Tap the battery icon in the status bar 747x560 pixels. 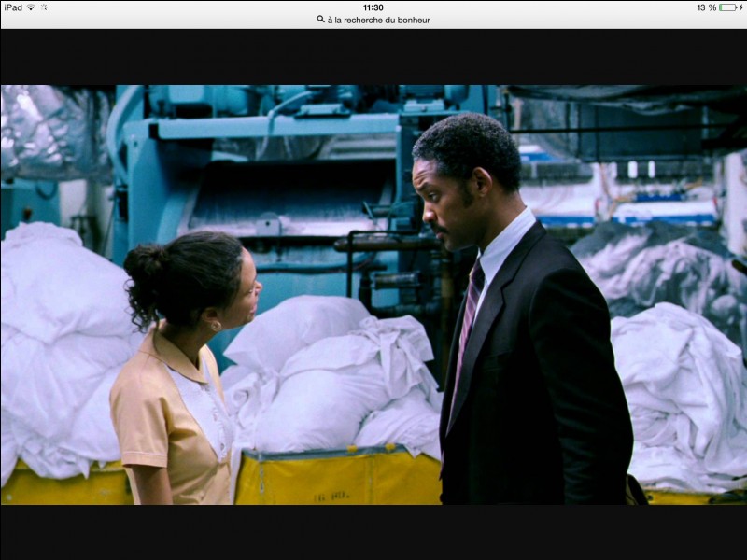pyautogui.click(x=728, y=7)
